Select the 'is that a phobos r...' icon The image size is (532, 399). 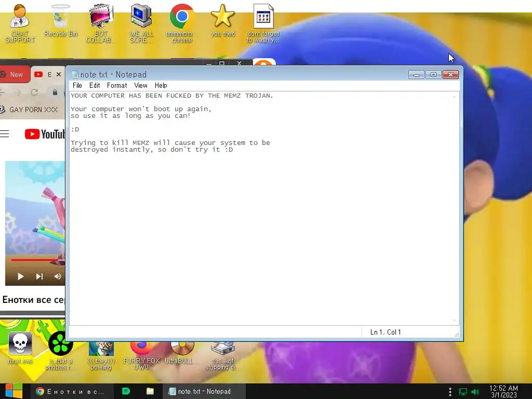60,351
